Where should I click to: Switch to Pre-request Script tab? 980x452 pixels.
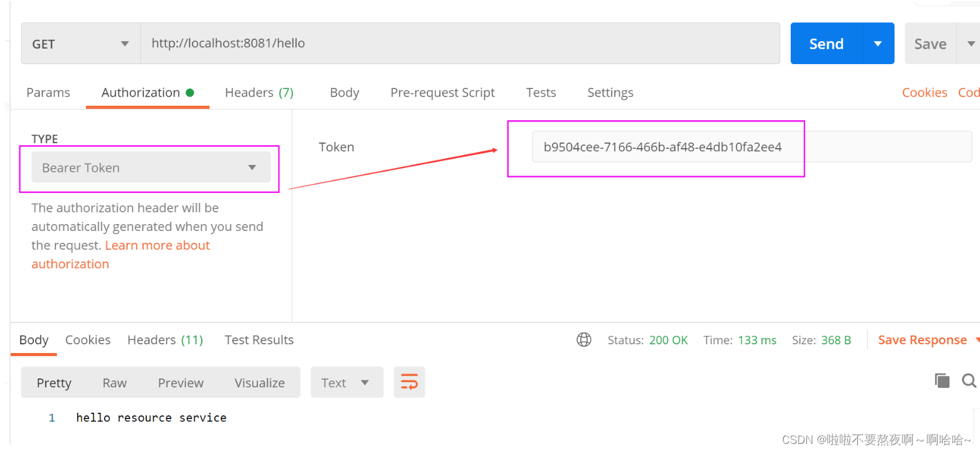[x=443, y=93]
